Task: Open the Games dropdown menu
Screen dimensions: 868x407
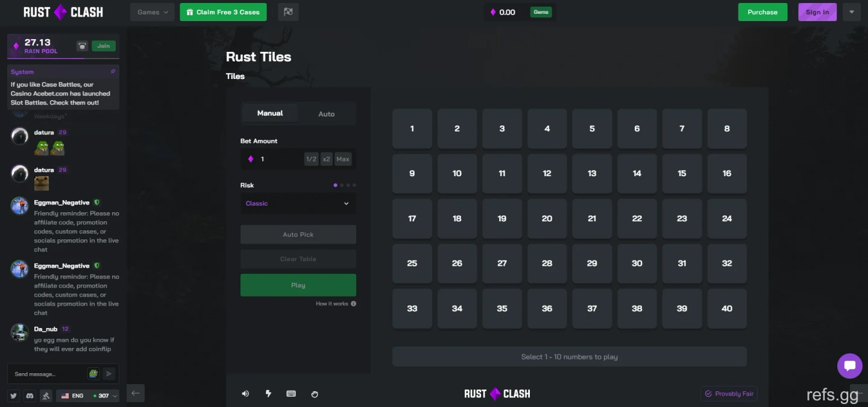Action: (x=153, y=12)
